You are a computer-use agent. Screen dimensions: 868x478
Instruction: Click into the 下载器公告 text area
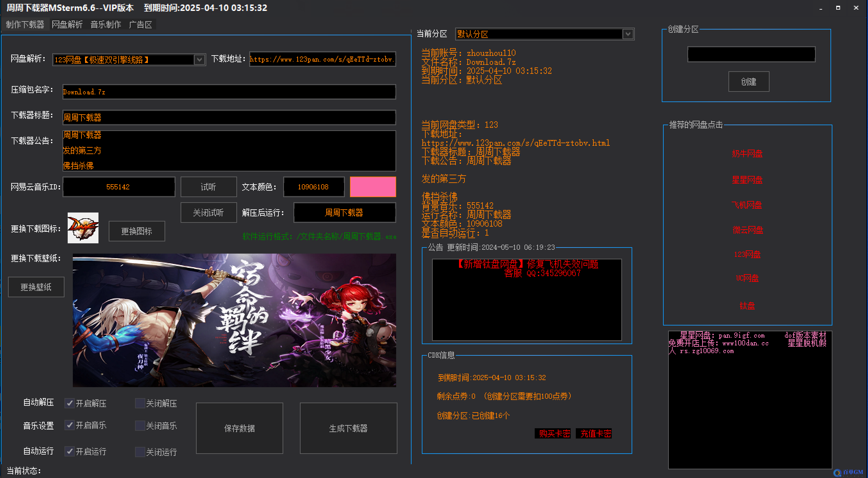(229, 151)
